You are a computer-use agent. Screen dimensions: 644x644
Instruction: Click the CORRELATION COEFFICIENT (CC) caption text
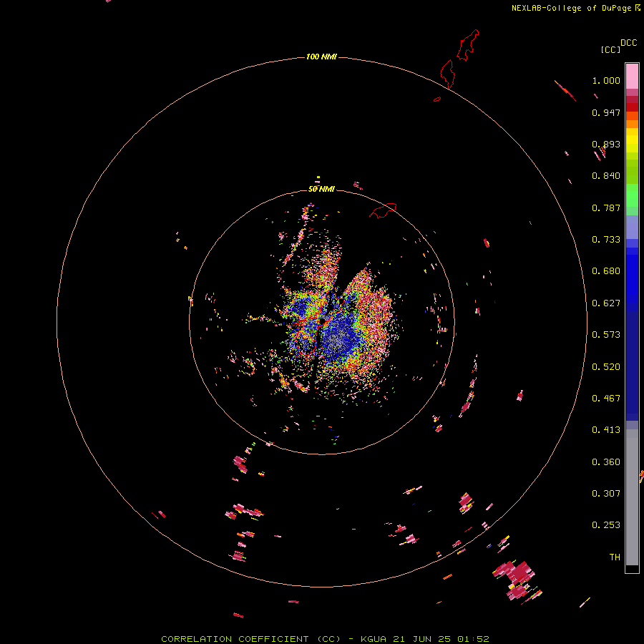250,639
